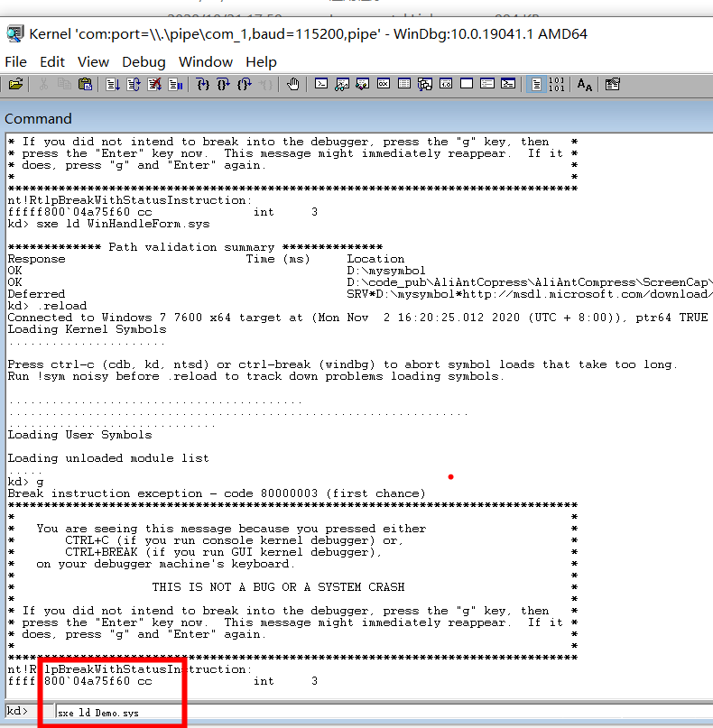Open the Command Browser toolbar icon
The width and height of the screenshot is (713, 728).
[508, 84]
